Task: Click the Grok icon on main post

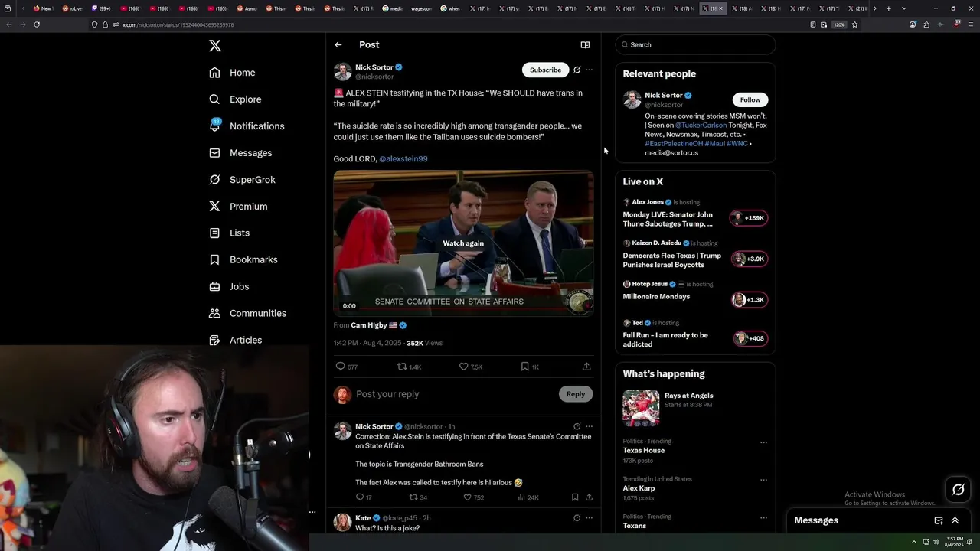Action: 577,70
